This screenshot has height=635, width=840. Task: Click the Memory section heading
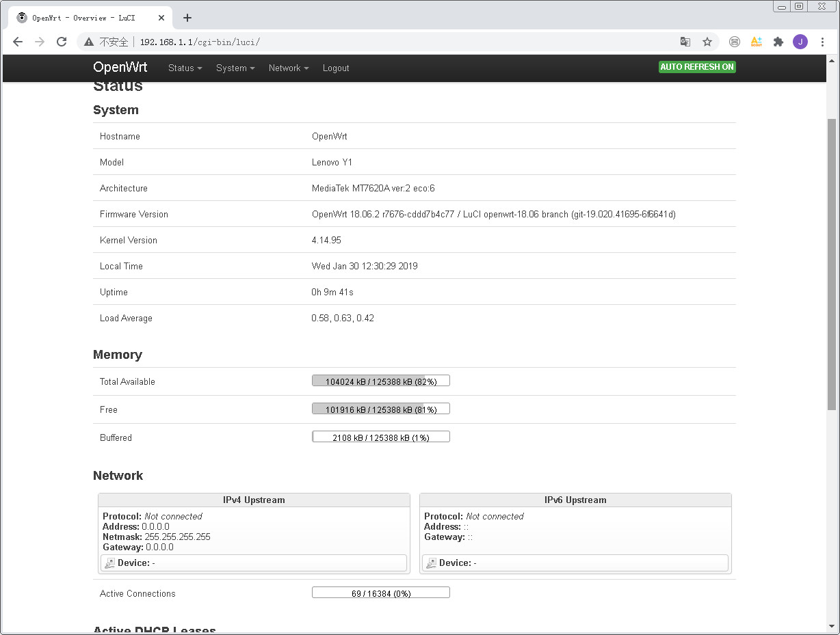118,354
